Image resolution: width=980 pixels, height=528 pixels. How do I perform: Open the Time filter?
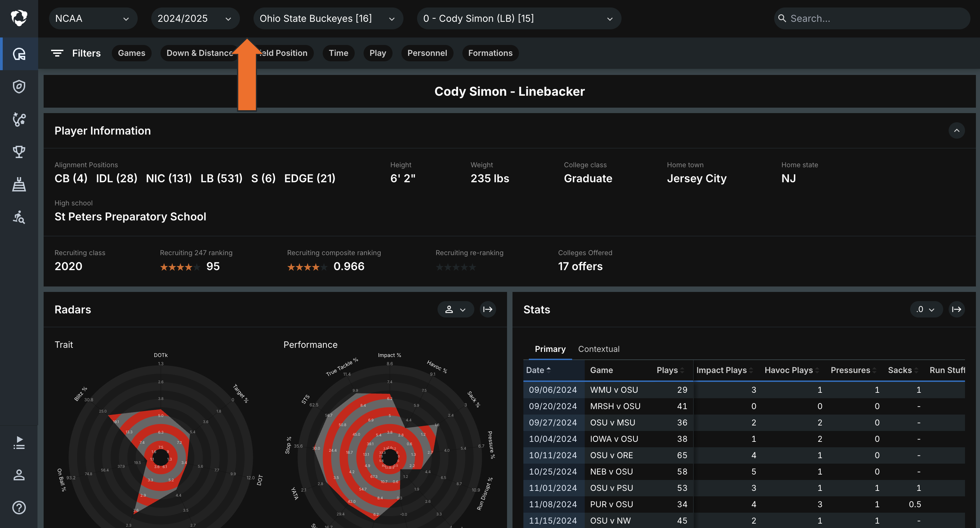[x=338, y=53]
